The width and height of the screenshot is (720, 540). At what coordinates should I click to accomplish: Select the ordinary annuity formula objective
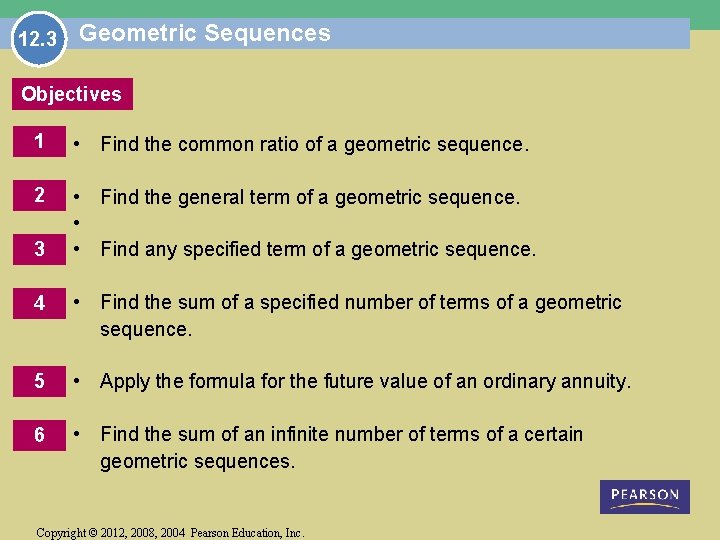(x=366, y=381)
